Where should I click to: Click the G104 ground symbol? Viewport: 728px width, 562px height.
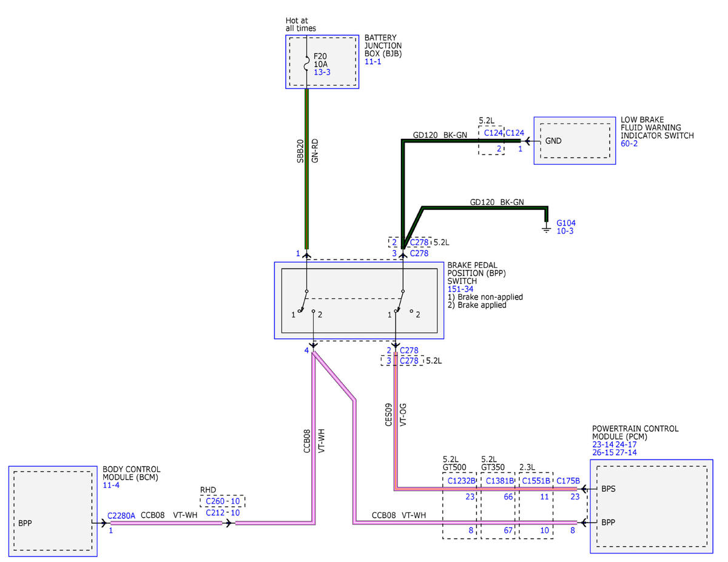pyautogui.click(x=546, y=229)
